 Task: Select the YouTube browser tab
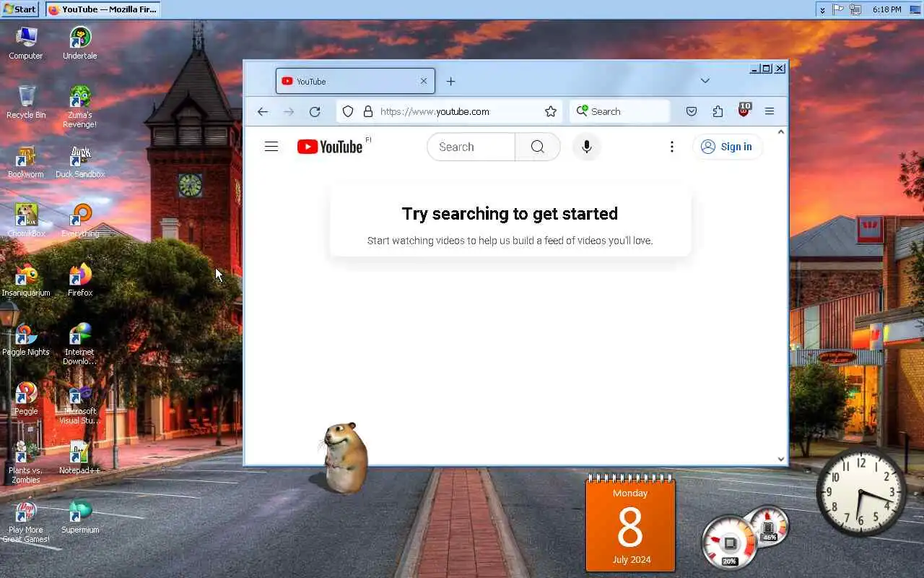pyautogui.click(x=355, y=81)
